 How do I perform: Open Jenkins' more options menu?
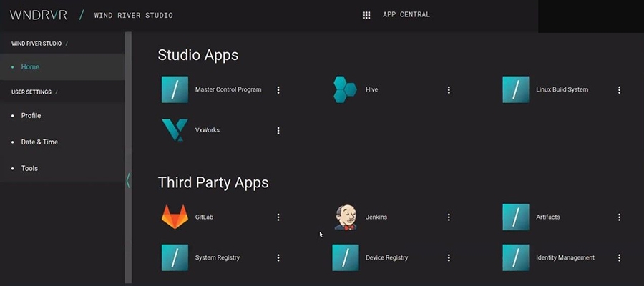click(x=449, y=217)
